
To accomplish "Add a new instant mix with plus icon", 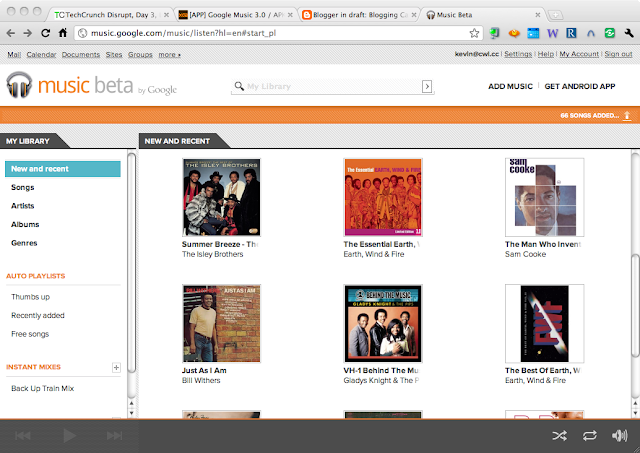I will pyautogui.click(x=116, y=368).
